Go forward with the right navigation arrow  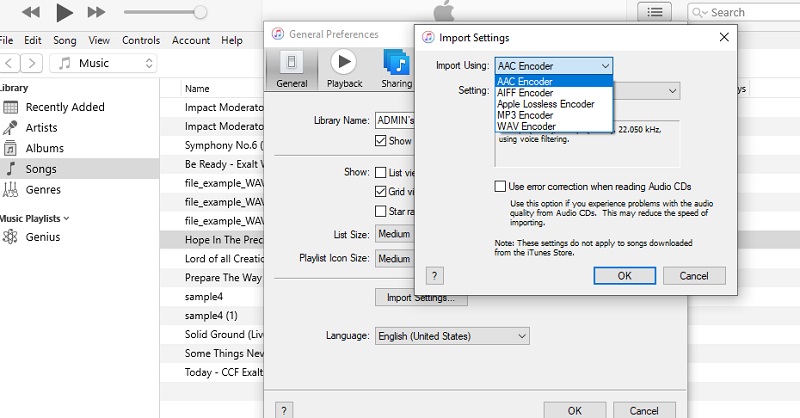[32, 63]
